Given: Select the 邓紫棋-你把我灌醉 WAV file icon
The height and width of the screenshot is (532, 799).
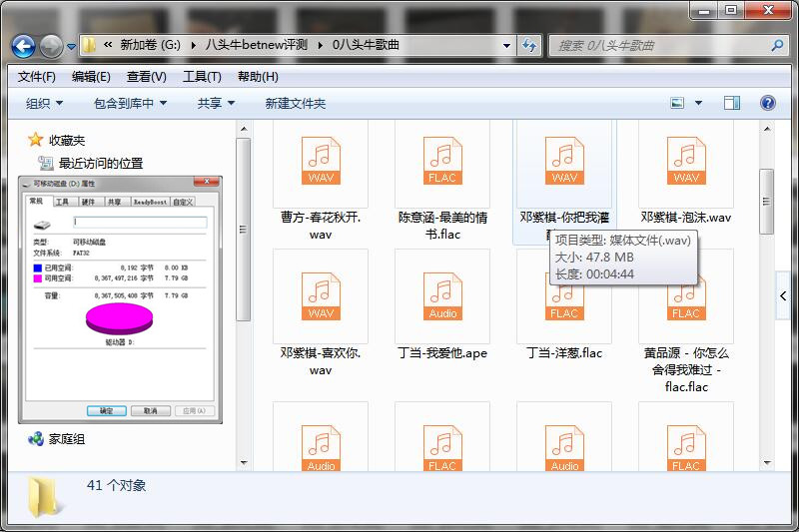Looking at the screenshot, I should tap(564, 161).
